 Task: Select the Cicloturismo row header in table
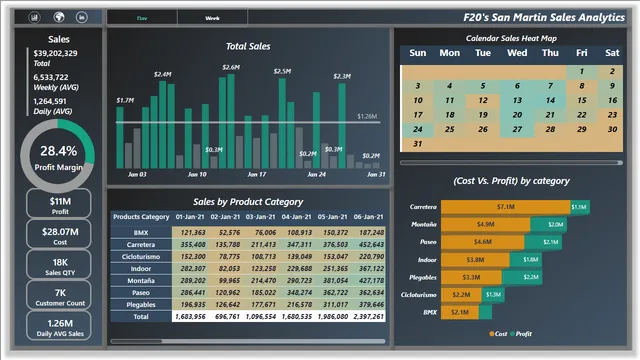click(x=141, y=257)
